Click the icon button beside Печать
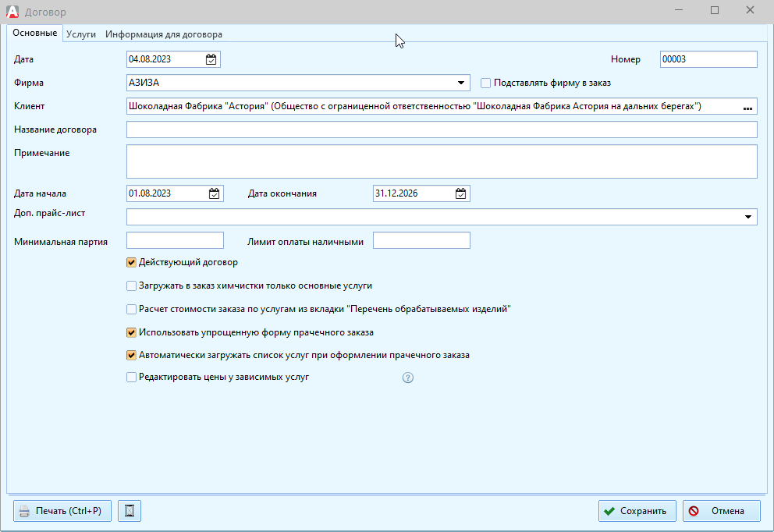The width and height of the screenshot is (774, 532). pyautogui.click(x=130, y=511)
